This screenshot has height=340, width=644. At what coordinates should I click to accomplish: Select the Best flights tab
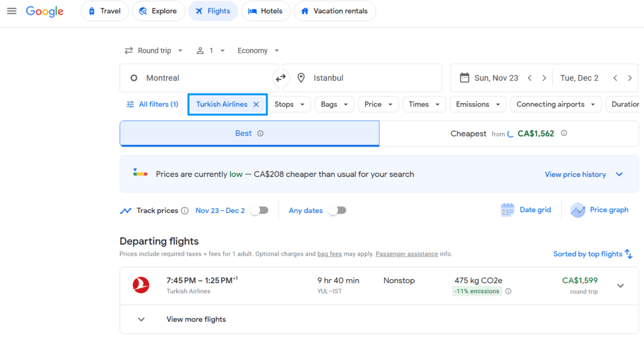[x=250, y=134]
